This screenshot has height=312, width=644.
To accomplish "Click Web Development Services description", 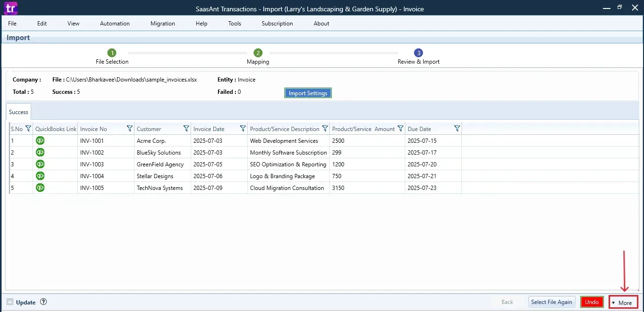I will click(288, 140).
